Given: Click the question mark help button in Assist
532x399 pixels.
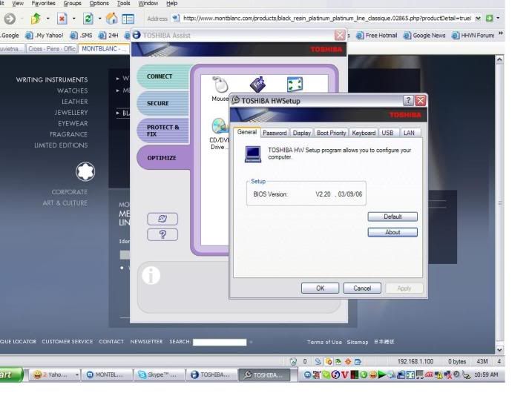Looking at the screenshot, I should (162, 234).
